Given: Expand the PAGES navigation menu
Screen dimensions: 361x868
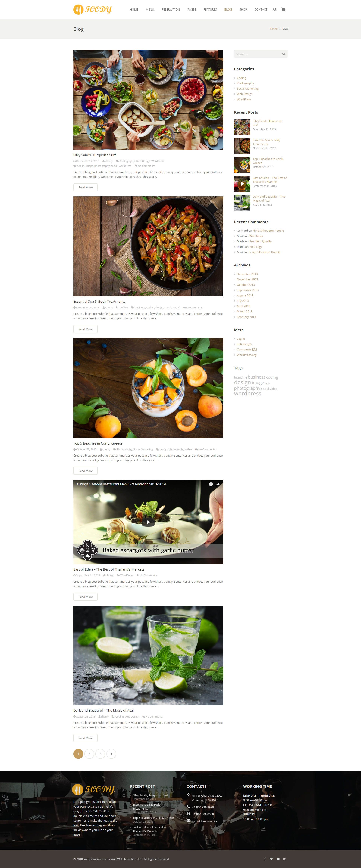Looking at the screenshot, I should [x=191, y=9].
